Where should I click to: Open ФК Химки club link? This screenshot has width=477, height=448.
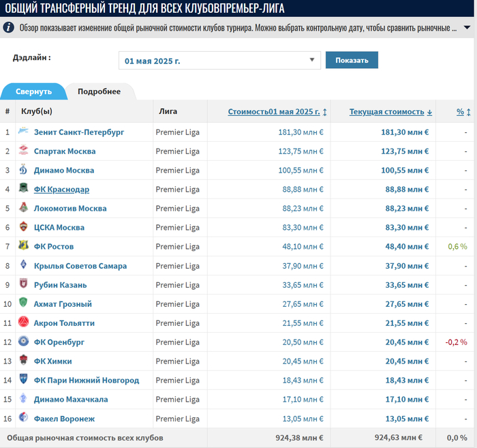tap(52, 361)
